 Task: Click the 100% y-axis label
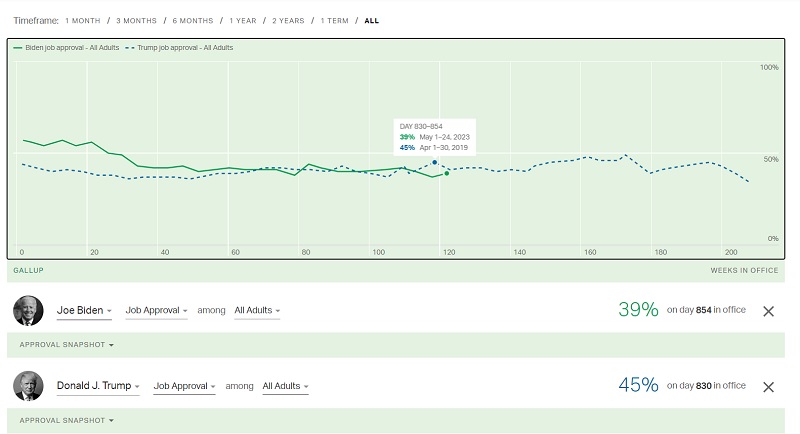click(x=769, y=67)
